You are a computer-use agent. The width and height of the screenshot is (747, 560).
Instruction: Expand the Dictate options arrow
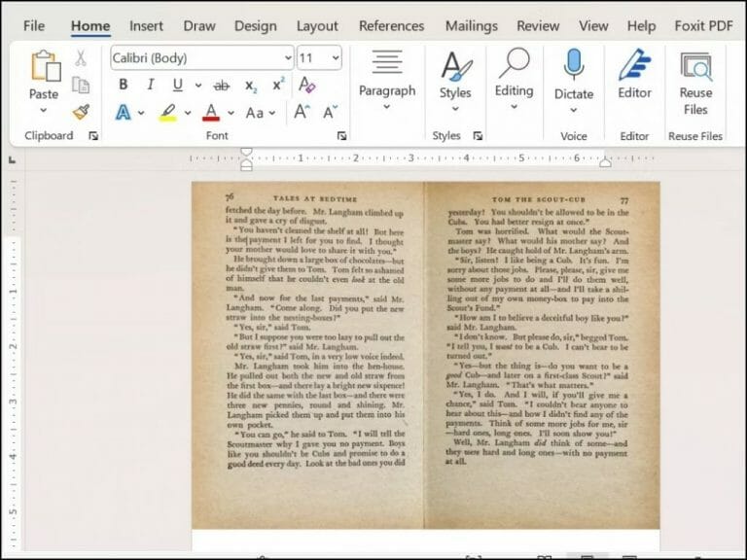tap(574, 110)
